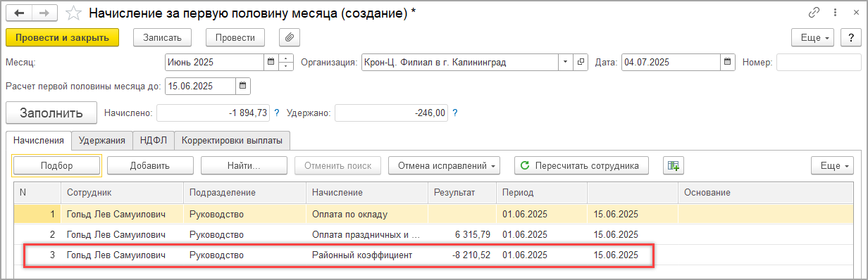Switch to НДФЛ tab
This screenshot has height=280, width=868.
tap(153, 140)
